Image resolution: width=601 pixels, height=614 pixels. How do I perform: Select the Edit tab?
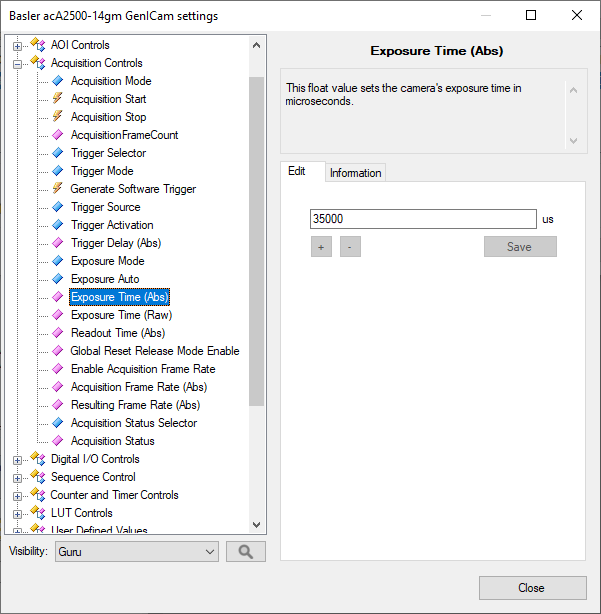tap(297, 171)
